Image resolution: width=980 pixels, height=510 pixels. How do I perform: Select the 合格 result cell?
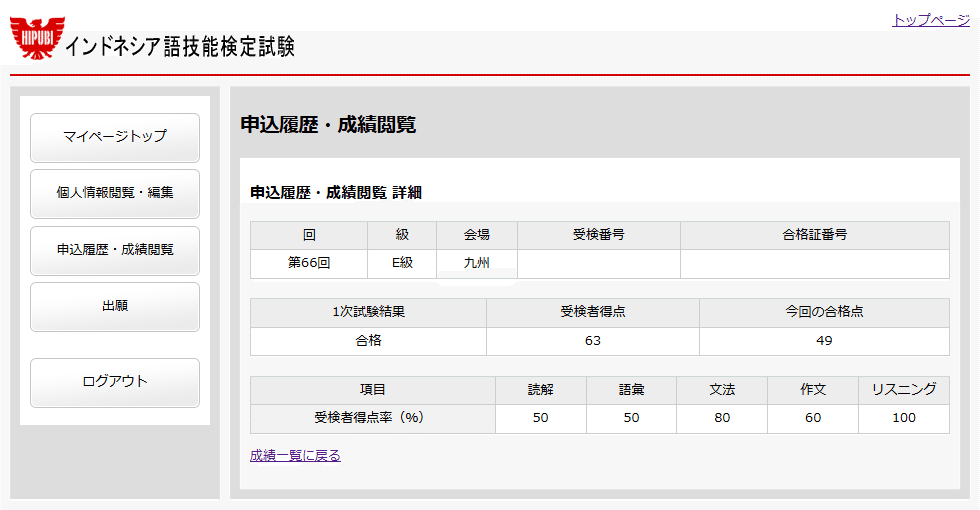pos(369,341)
